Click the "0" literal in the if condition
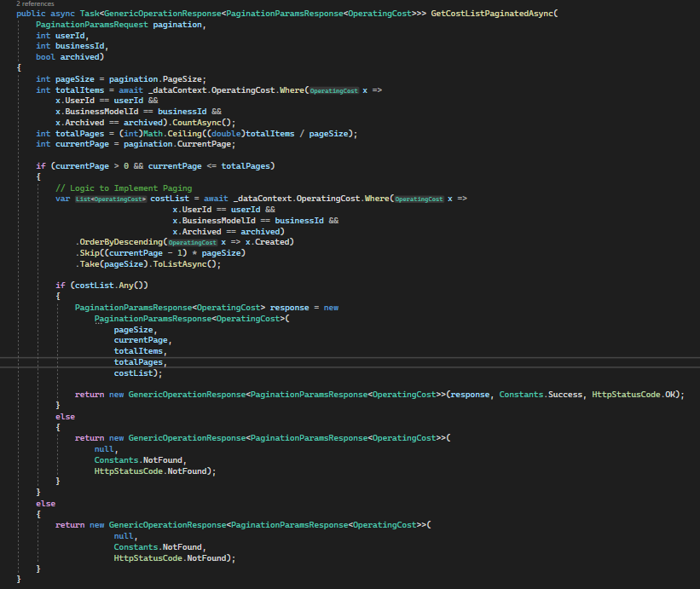The width and height of the screenshot is (700, 589). click(126, 166)
